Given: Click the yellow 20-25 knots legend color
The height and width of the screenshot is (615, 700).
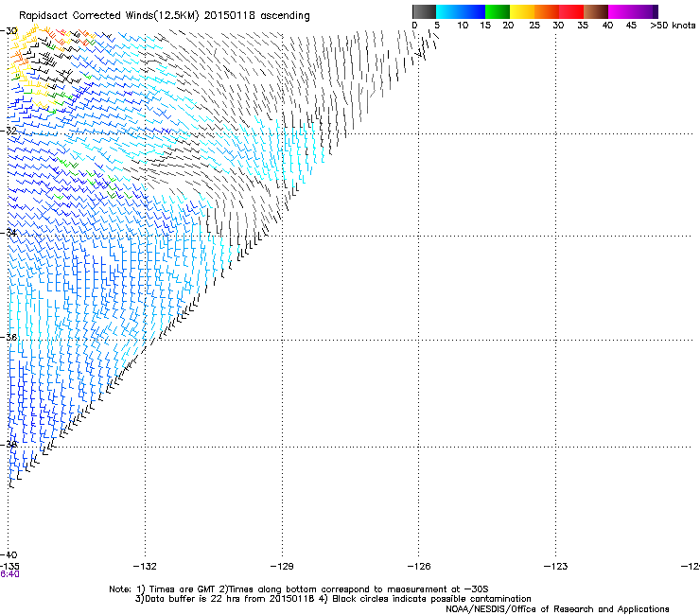Looking at the screenshot, I should point(522,11).
